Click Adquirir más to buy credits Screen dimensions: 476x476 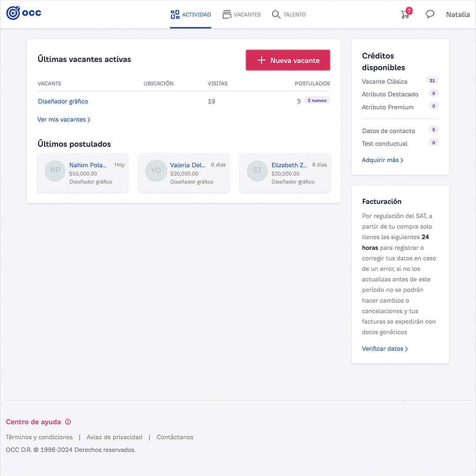(x=382, y=160)
